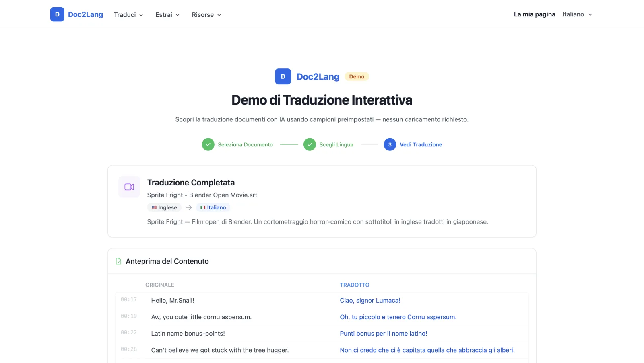Screen dimensions: 644x363
Task: Click the Demo badge
Action: pos(357,76)
